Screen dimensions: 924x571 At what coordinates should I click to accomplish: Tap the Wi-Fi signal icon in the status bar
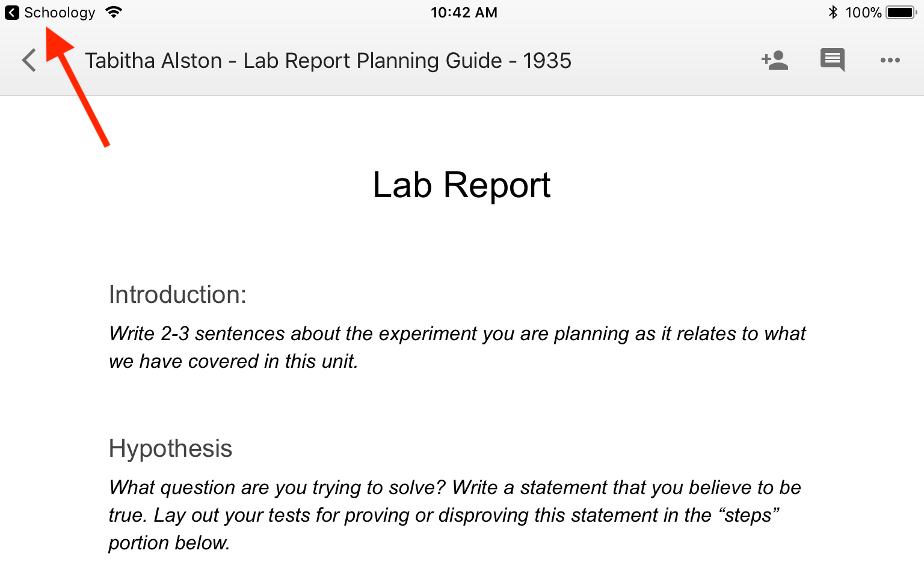click(113, 12)
